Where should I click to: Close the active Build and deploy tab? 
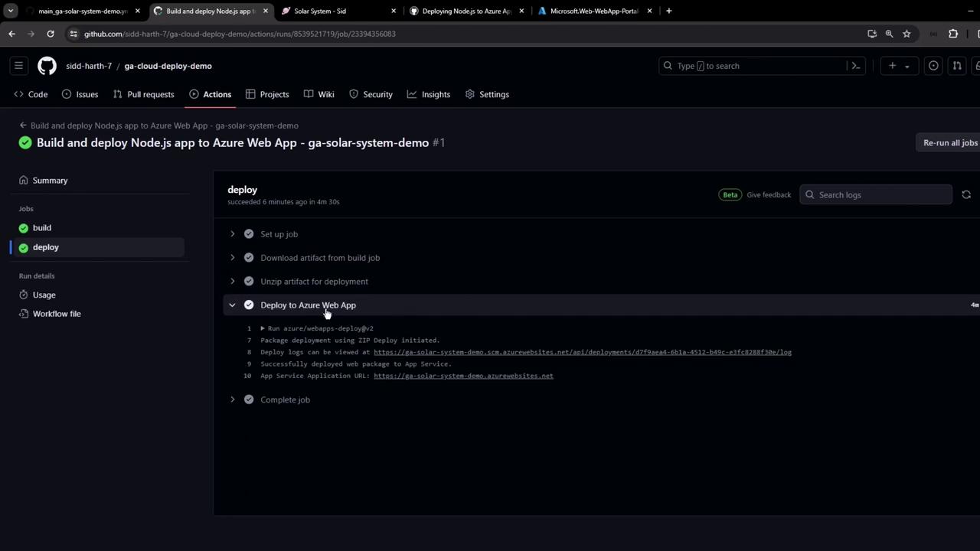[266, 11]
